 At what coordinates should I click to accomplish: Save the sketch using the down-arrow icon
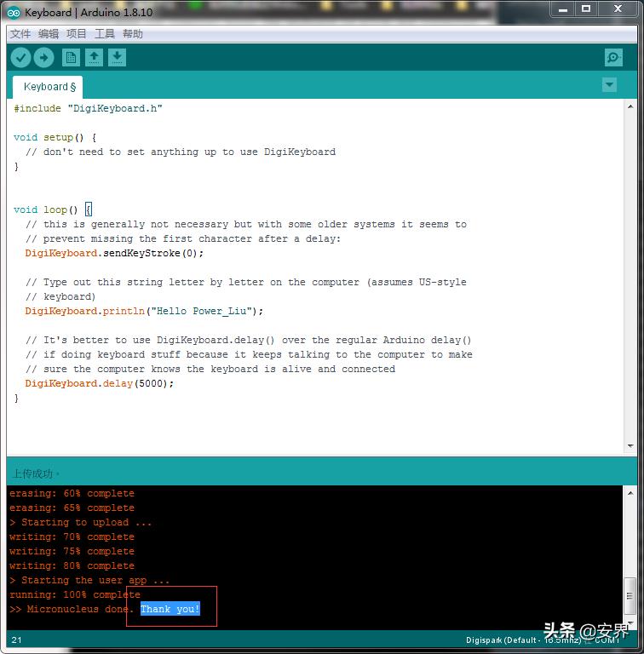coord(118,58)
